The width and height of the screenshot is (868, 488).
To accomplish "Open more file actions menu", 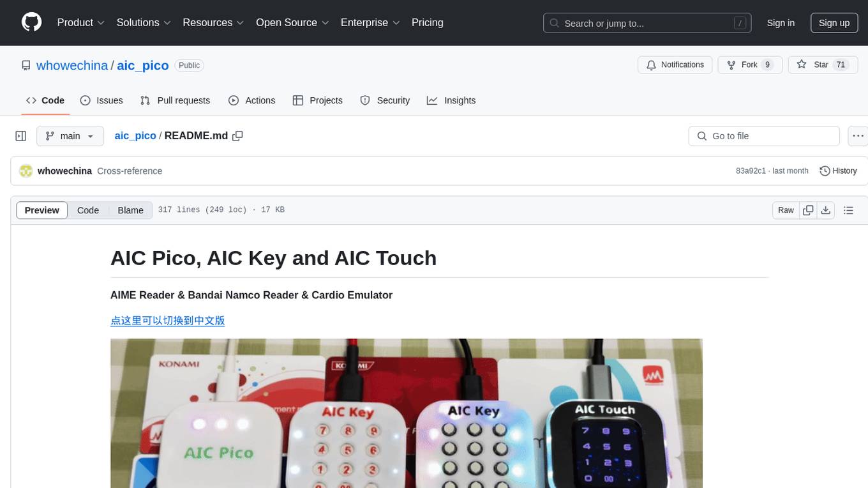I will pos(858,136).
